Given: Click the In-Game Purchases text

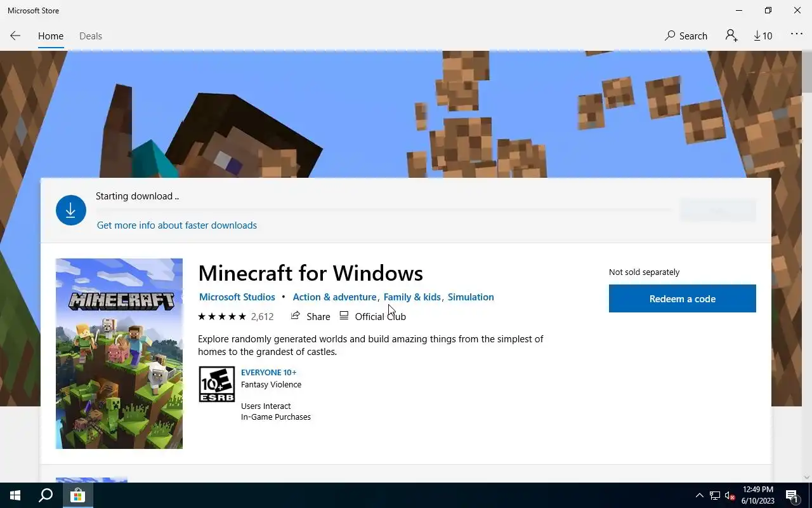Looking at the screenshot, I should tap(276, 417).
